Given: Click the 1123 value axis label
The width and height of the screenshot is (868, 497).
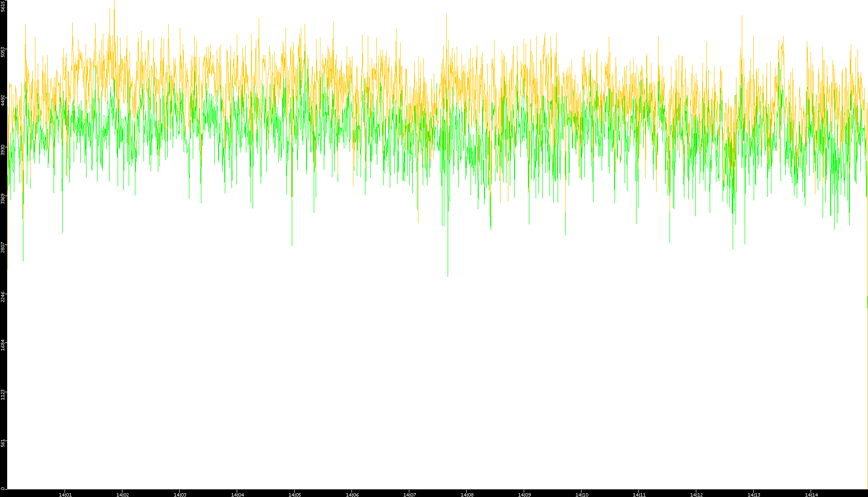Looking at the screenshot, I should pos(3,395).
